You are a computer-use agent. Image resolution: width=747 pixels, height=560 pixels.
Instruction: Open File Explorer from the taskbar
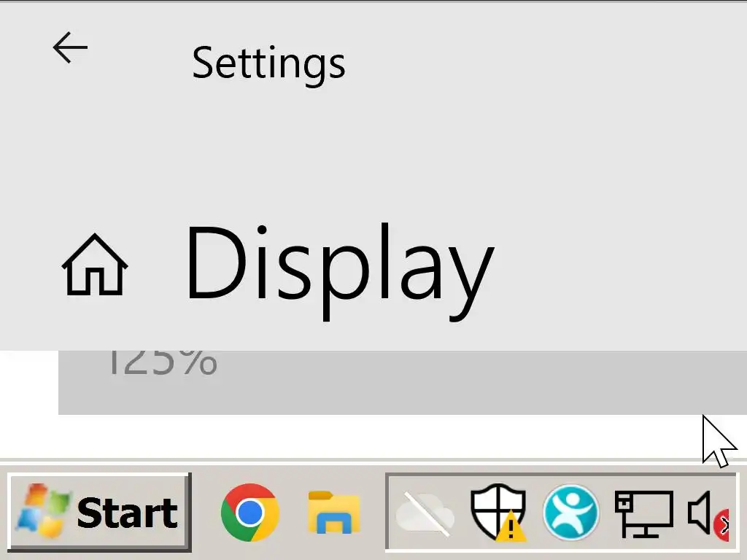[334, 513]
